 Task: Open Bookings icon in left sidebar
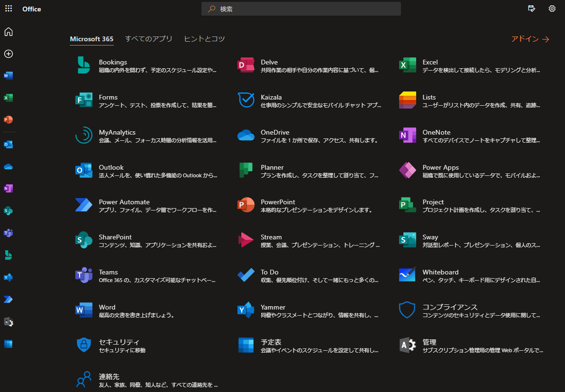[8, 255]
